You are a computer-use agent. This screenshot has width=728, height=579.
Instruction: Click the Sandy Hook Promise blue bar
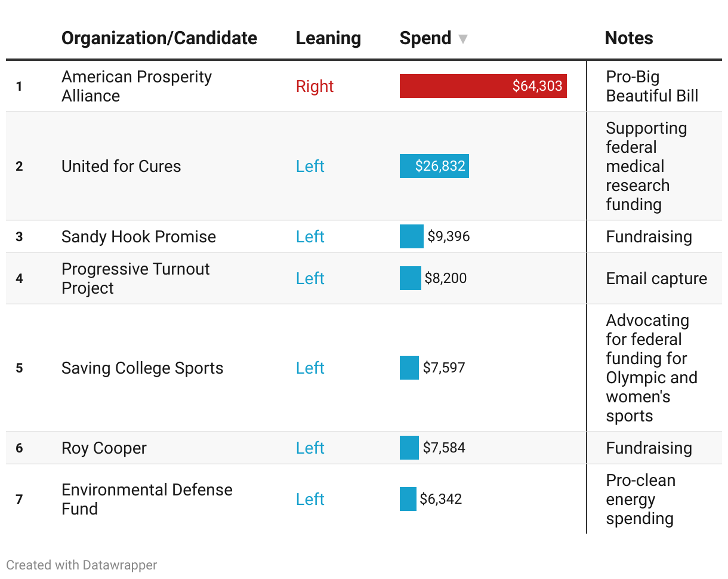coord(412,236)
